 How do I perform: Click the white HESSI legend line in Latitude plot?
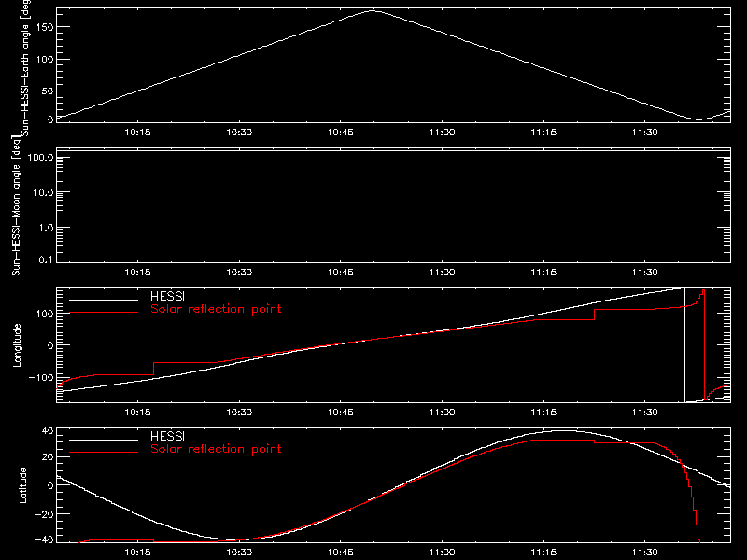click(104, 440)
